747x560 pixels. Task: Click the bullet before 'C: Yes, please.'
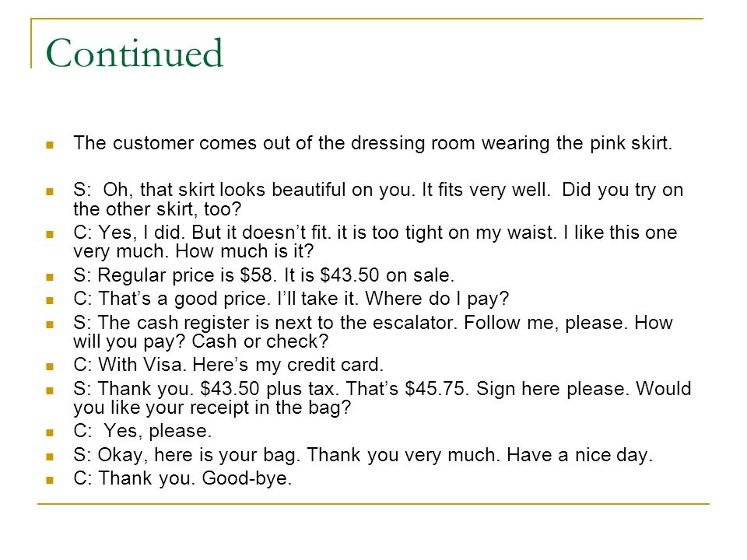coord(50,433)
